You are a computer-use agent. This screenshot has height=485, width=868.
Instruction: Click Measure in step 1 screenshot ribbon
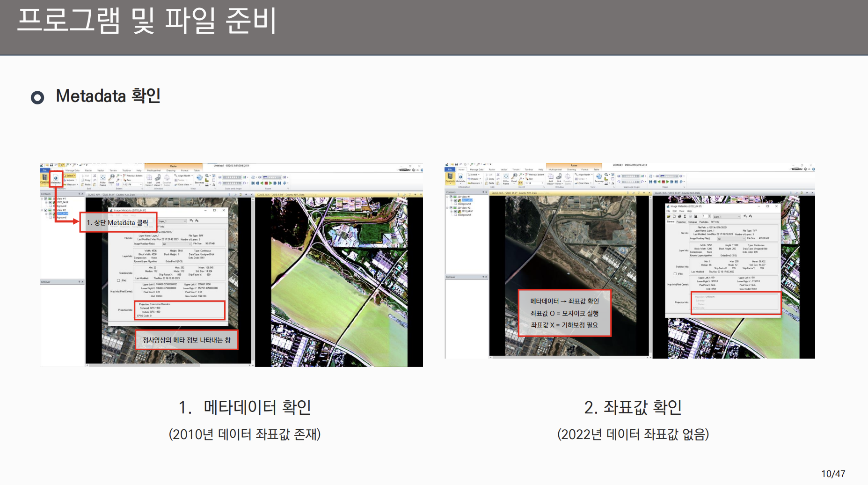click(x=70, y=184)
